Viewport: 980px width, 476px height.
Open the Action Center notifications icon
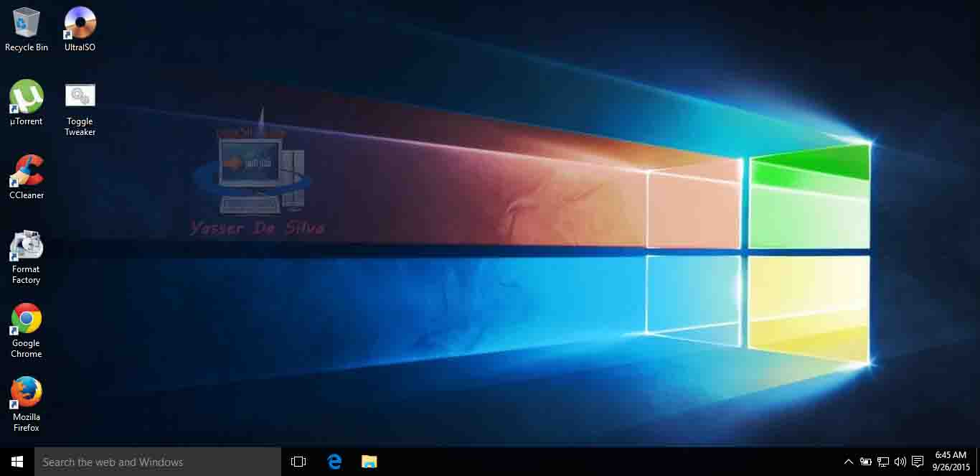coord(918,462)
